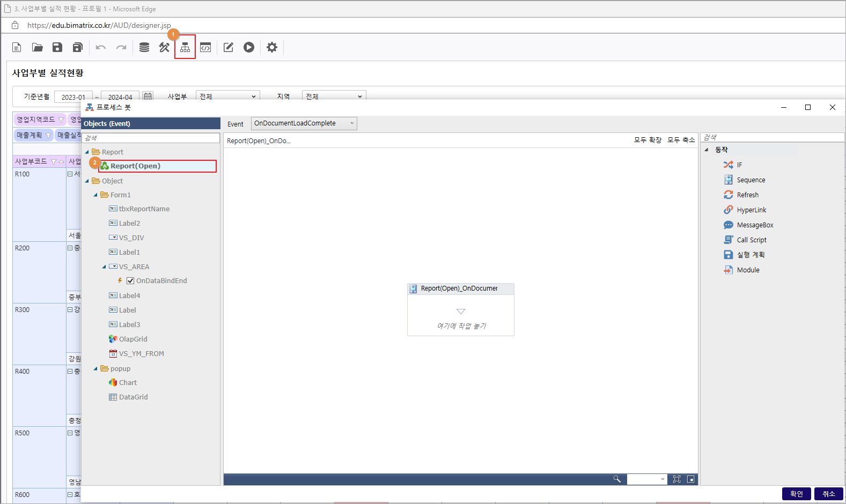The image size is (846, 504).
Task: Cancel with the 취소 button
Action: click(x=829, y=494)
